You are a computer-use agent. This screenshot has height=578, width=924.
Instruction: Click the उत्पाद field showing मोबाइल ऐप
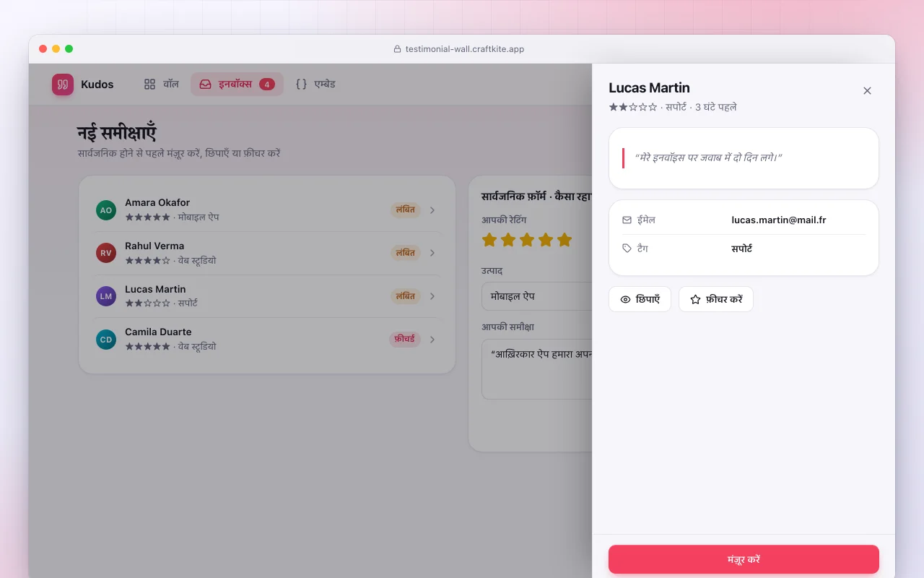tap(537, 296)
